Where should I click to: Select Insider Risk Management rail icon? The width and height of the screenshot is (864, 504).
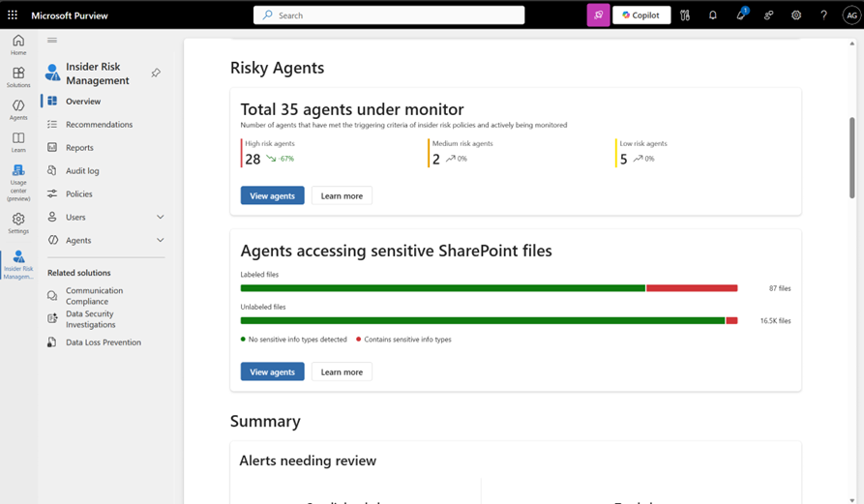18,265
